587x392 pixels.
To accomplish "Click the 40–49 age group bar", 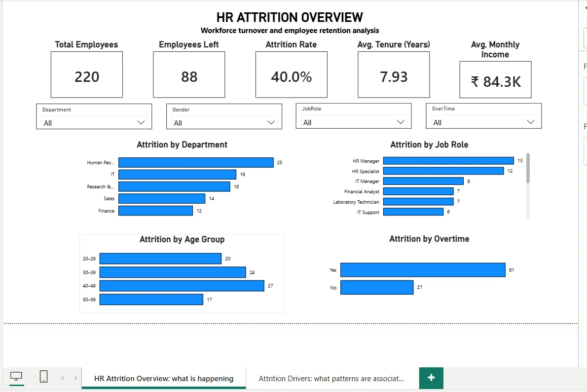I will tap(182, 286).
